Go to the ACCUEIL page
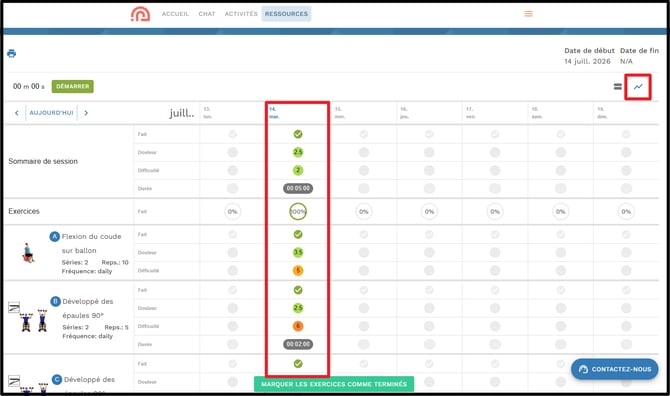This screenshot has height=396, width=670. [175, 14]
